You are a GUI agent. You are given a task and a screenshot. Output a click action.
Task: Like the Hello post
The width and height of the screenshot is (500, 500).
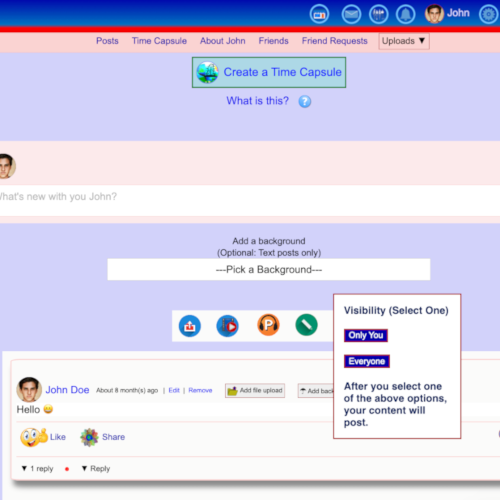pyautogui.click(x=58, y=437)
